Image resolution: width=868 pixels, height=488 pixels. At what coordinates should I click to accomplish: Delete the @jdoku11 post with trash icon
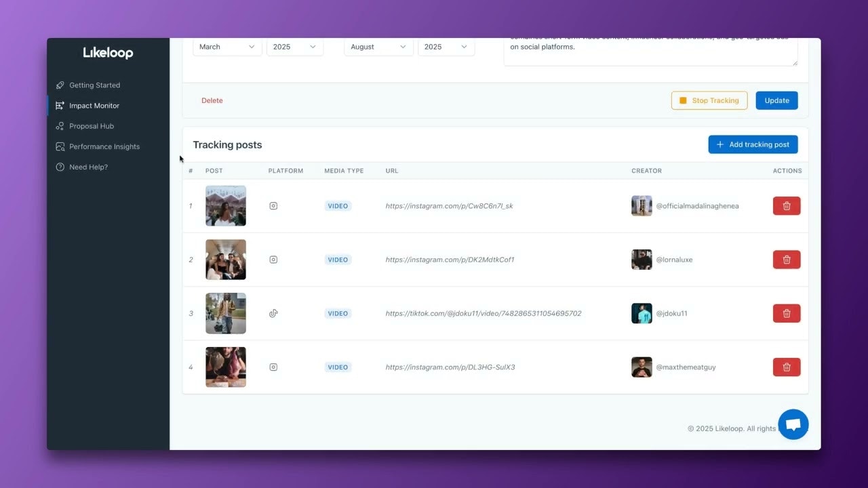coord(787,313)
